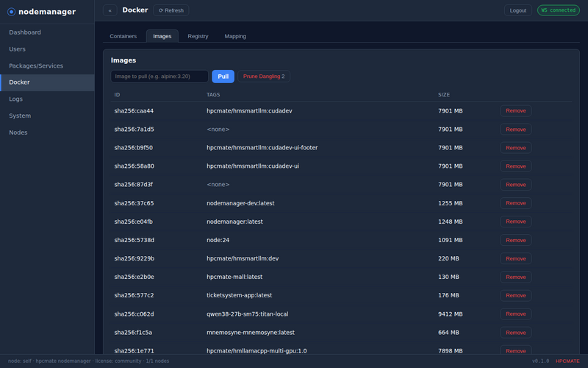Select ID sha256:b9f50
Screen dimensions: 588x368
coord(134,148)
